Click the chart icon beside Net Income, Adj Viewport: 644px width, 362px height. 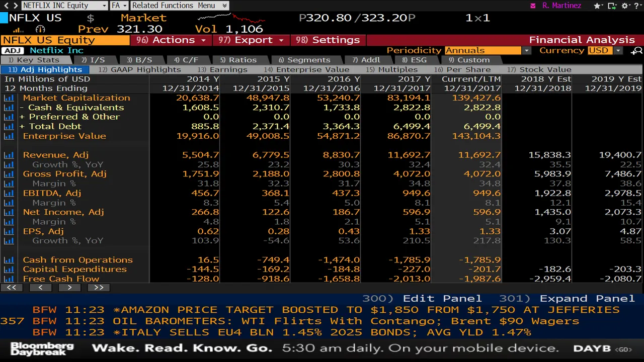click(9, 213)
